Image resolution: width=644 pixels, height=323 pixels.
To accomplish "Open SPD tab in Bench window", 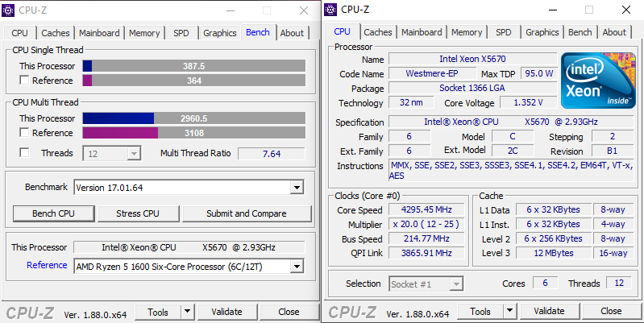I will click(181, 33).
